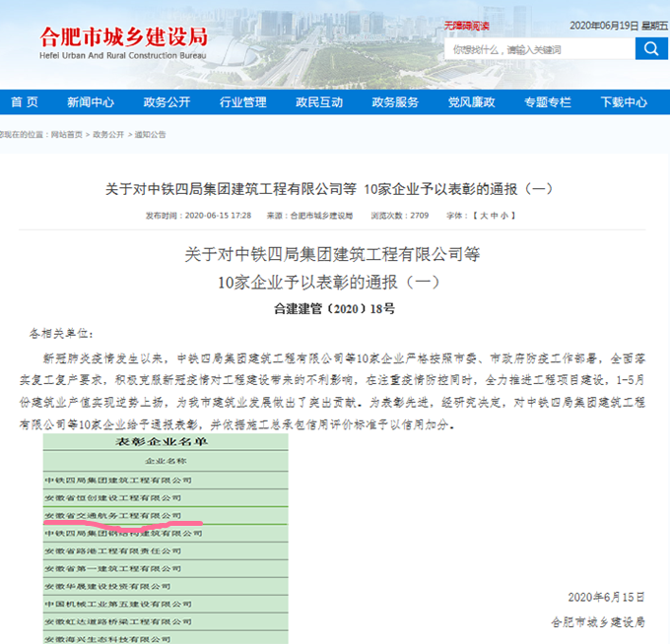Set font size to small (小)
The height and width of the screenshot is (644, 670).
tap(503, 215)
